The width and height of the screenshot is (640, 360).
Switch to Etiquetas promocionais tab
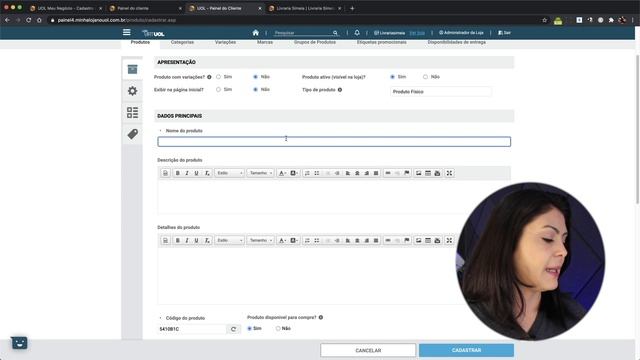click(382, 42)
